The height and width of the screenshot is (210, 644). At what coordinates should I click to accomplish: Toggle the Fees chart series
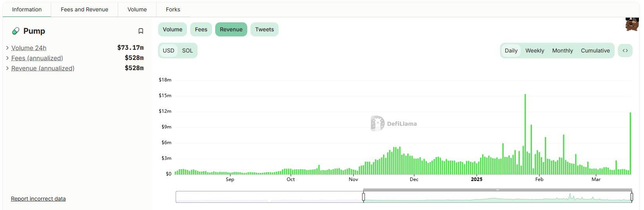[201, 29]
